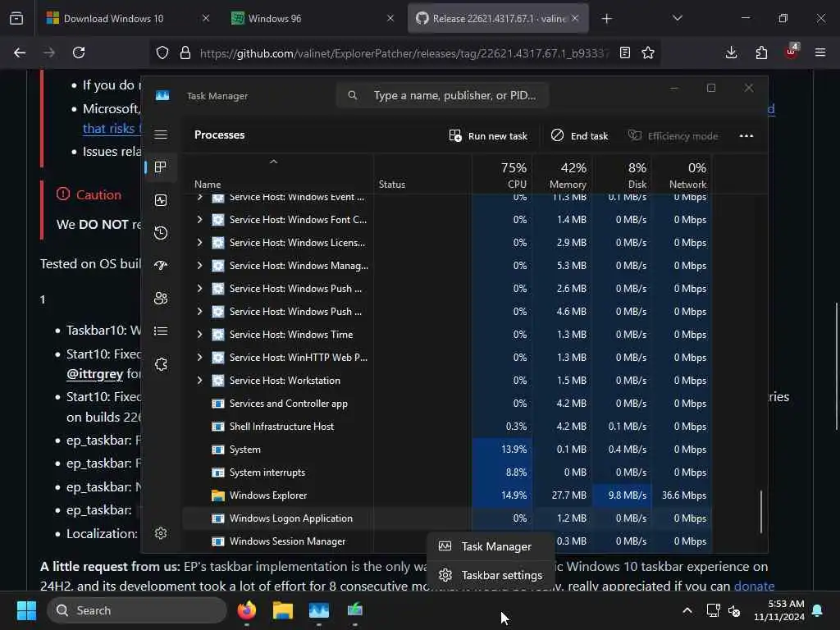Click the System process icon

pyautogui.click(x=218, y=450)
